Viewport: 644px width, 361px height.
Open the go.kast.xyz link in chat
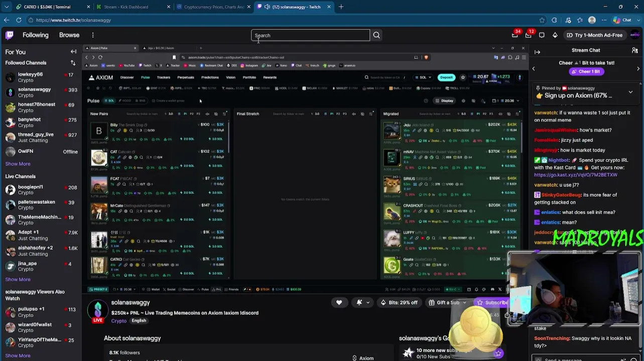576,175
